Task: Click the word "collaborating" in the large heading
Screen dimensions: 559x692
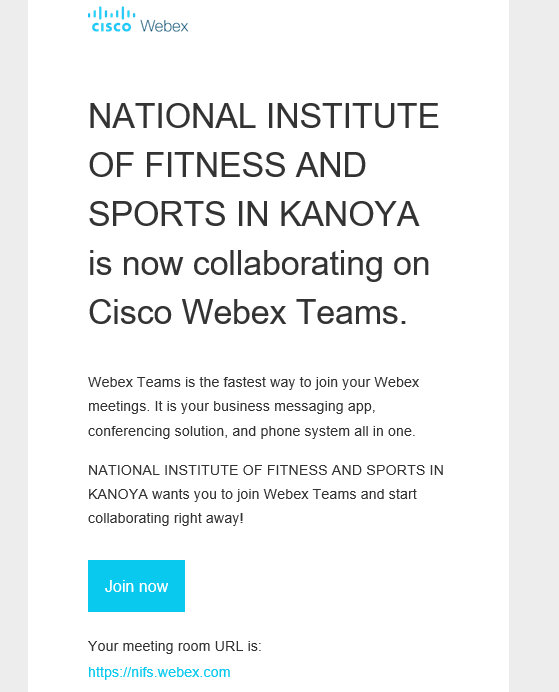Action: click(288, 264)
